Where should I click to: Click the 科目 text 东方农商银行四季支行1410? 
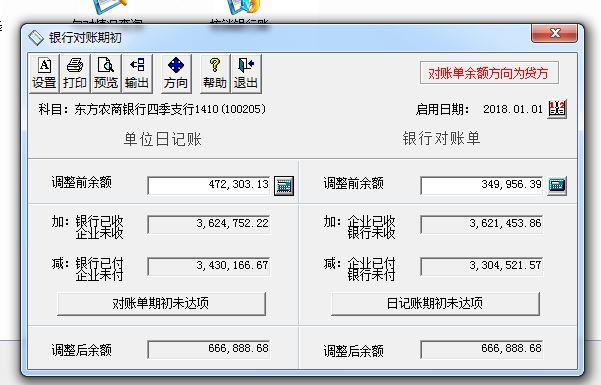(x=146, y=109)
